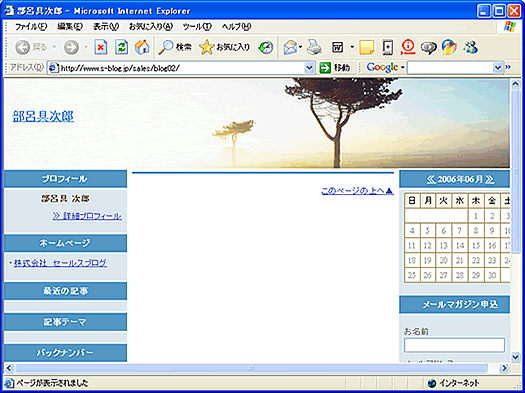
Task: Open the ファイル(F) menu
Action: [x=31, y=27]
